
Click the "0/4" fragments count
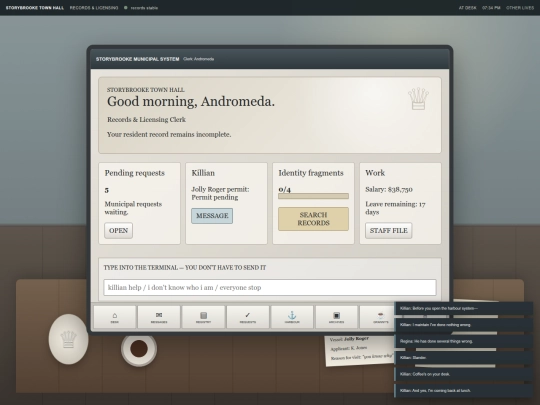pos(284,189)
